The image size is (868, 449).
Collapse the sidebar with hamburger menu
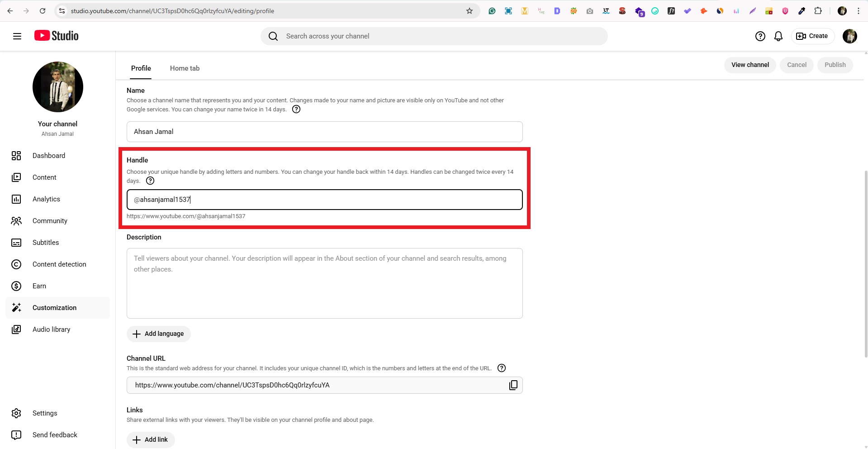click(17, 36)
